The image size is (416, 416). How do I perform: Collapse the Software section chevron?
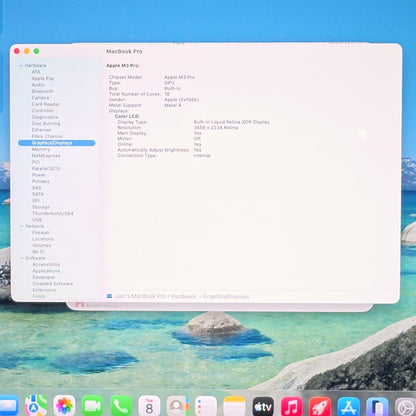pos(22,258)
